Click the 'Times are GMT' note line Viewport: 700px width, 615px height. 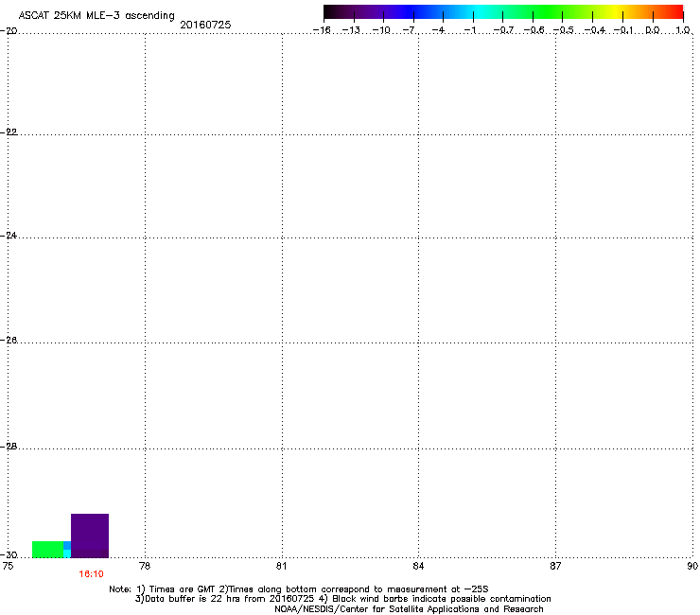click(x=299, y=589)
